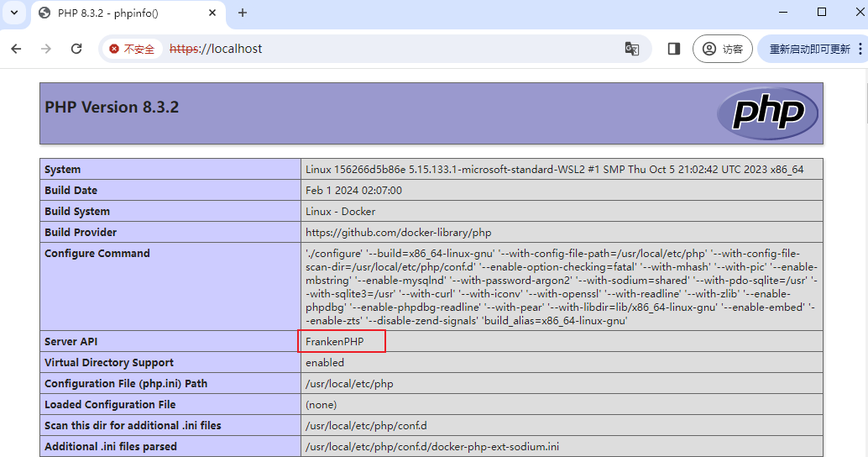Click the browser forward arrow
This screenshot has width=868, height=457.
coord(46,49)
